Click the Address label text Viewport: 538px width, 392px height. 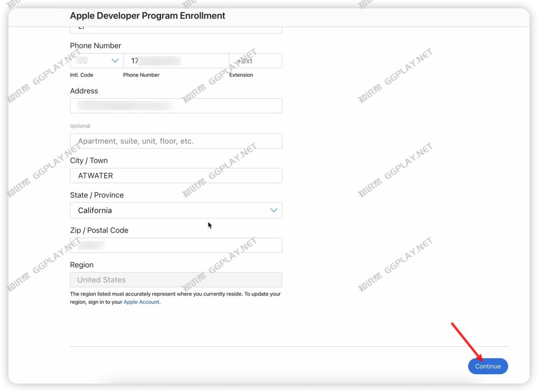[84, 91]
